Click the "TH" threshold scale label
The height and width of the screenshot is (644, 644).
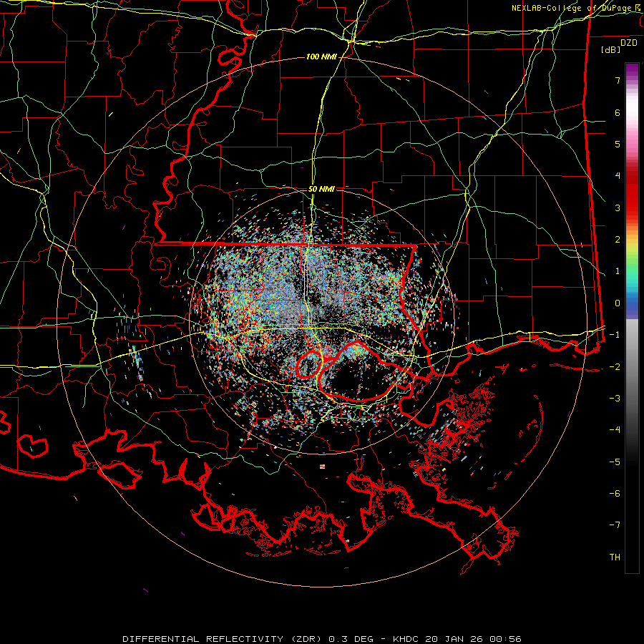click(x=615, y=557)
